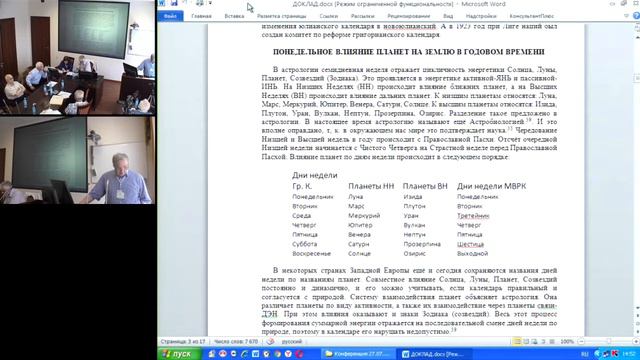Click the Save icon in quick access toolbar
Image resolution: width=640 pixels, height=360 pixels.
[x=174, y=3]
